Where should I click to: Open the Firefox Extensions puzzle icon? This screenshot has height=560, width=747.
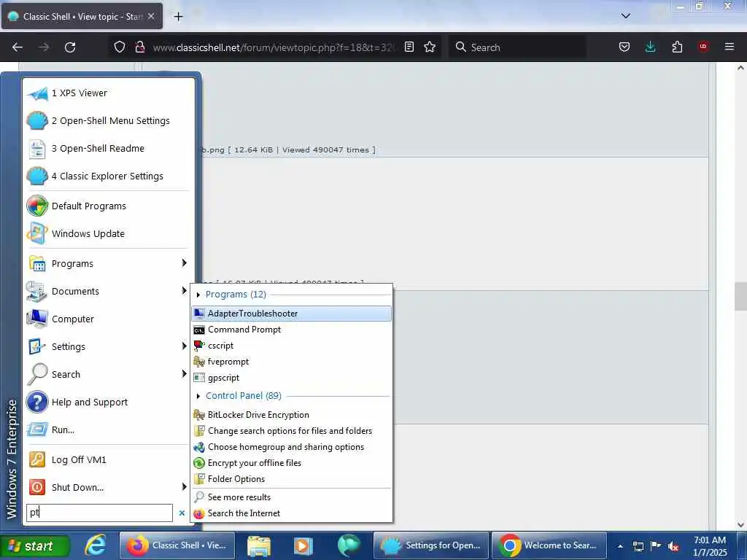[677, 47]
